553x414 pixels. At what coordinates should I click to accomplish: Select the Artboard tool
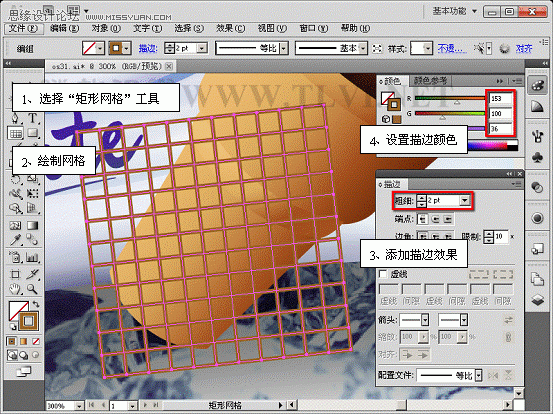(x=15, y=274)
